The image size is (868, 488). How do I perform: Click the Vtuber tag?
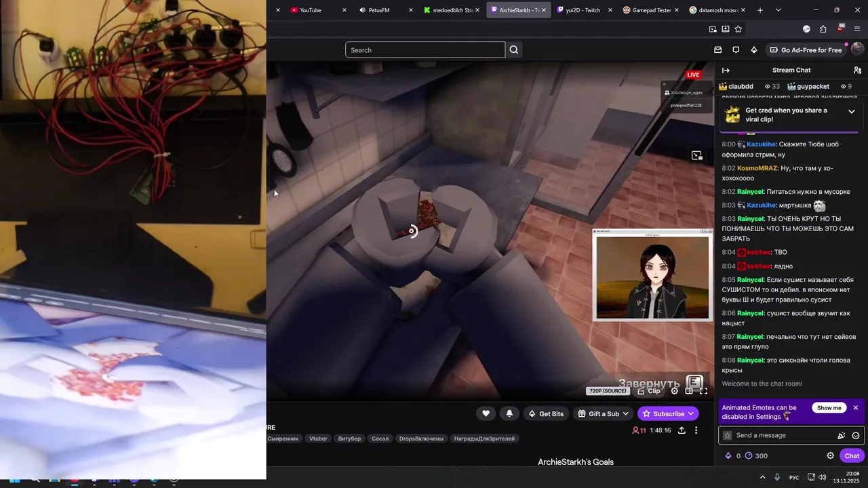[x=318, y=439]
